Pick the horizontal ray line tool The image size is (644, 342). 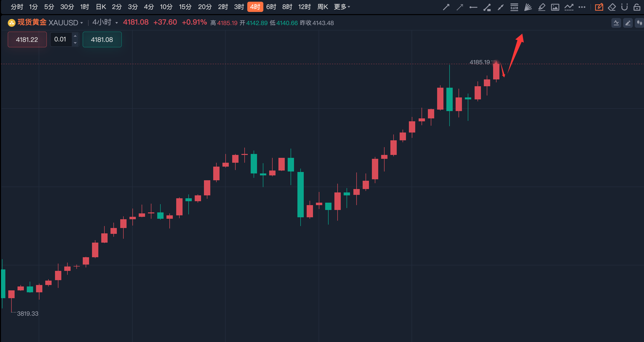(x=473, y=7)
